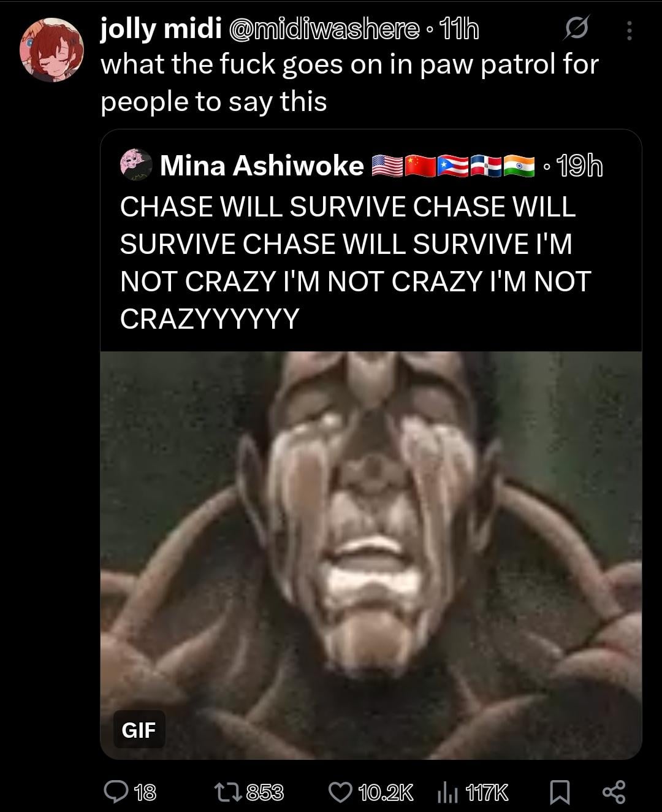
Task: Open three-dot more options menu
Action: coord(629,29)
